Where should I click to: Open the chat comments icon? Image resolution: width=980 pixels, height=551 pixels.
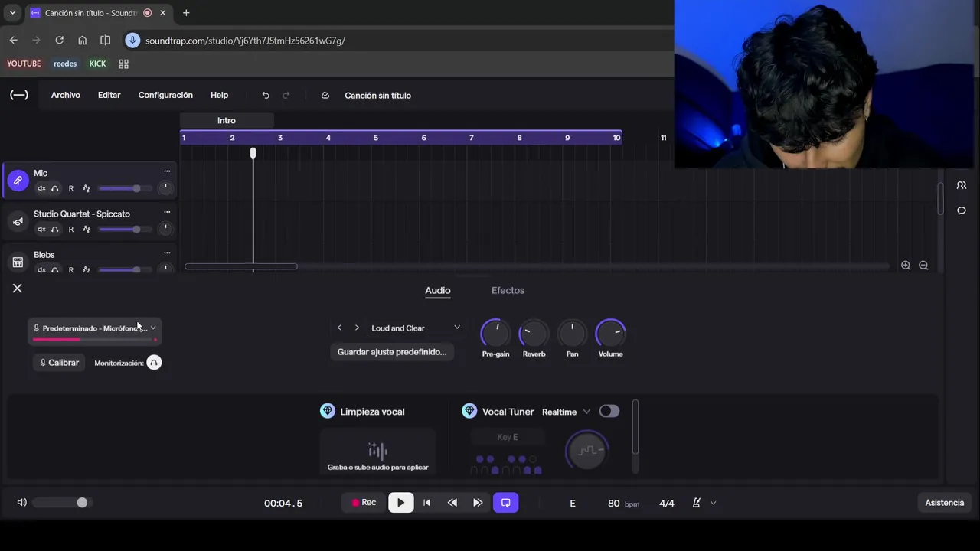click(961, 210)
